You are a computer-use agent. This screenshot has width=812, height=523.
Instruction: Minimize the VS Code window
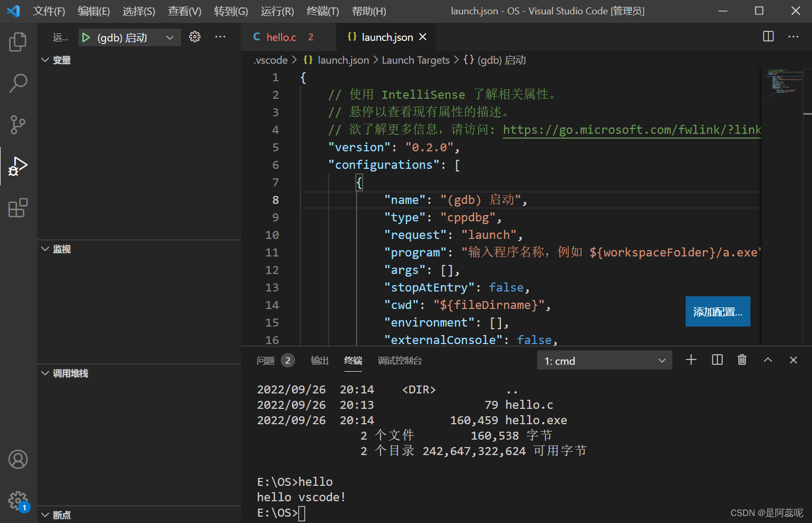coord(723,11)
